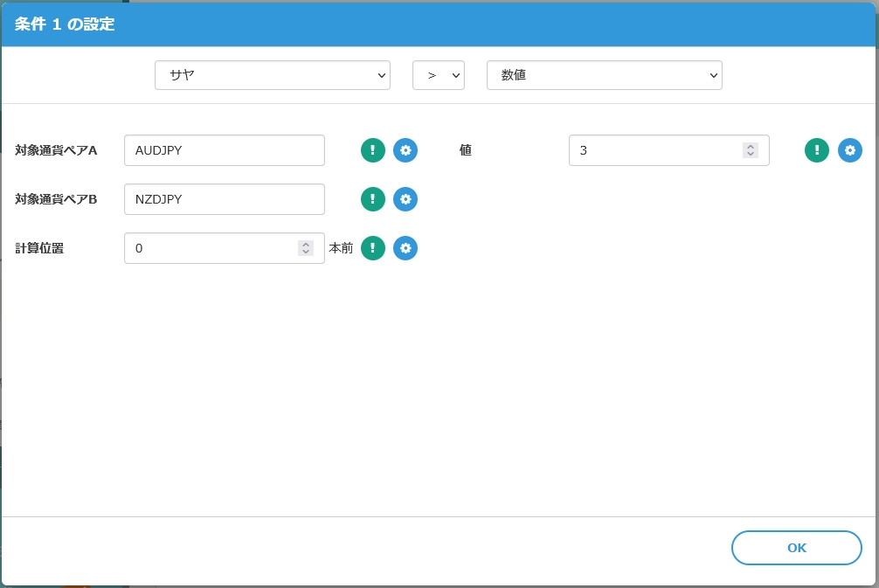Click the 計算位置 number field
The image size is (879, 588).
pos(210,248)
